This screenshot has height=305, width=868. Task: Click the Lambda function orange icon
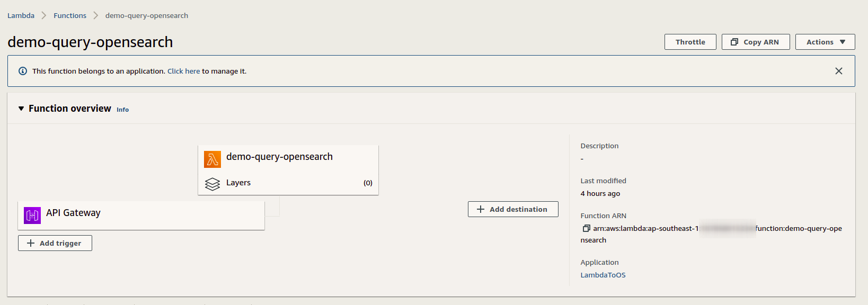pyautogui.click(x=212, y=159)
